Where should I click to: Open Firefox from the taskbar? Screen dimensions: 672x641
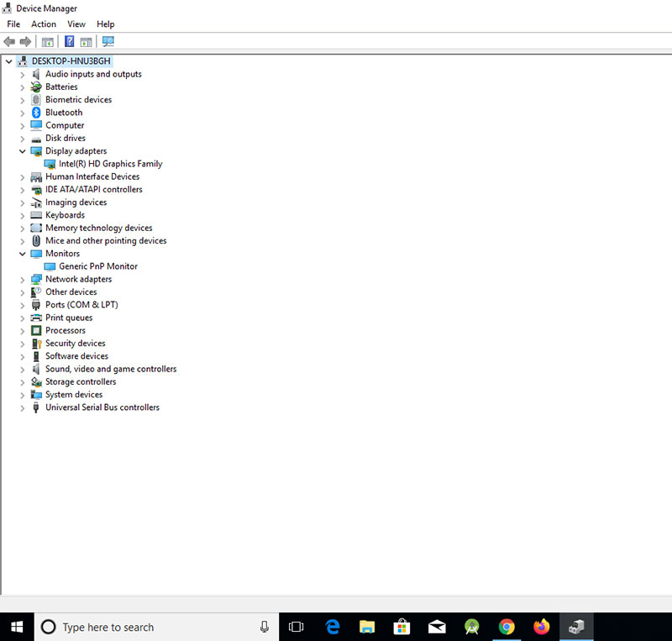click(x=542, y=627)
